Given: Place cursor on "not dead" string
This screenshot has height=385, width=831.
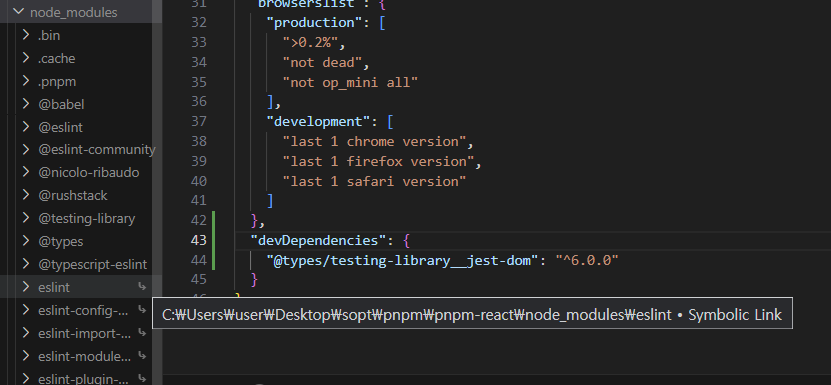Looking at the screenshot, I should pyautogui.click(x=322, y=63).
